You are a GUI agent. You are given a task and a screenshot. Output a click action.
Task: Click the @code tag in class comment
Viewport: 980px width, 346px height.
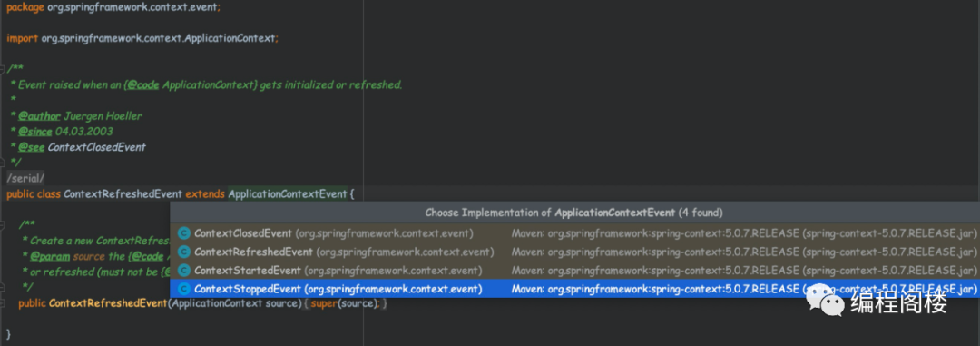tap(143, 84)
